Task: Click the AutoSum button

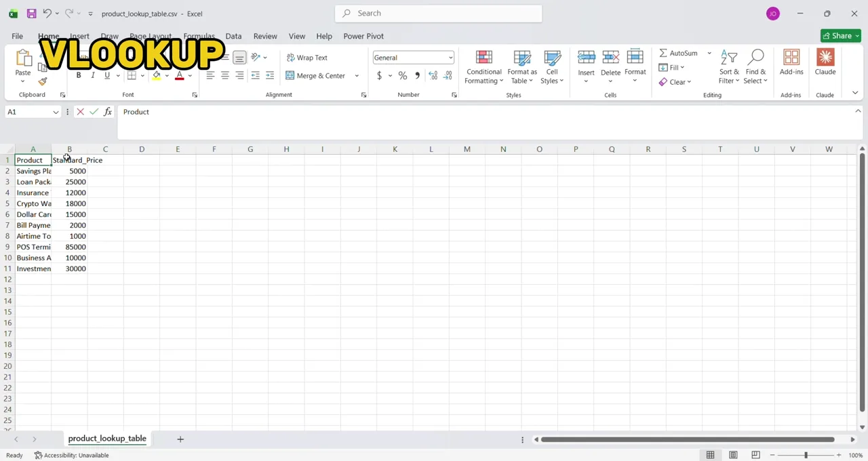Action: click(x=678, y=53)
